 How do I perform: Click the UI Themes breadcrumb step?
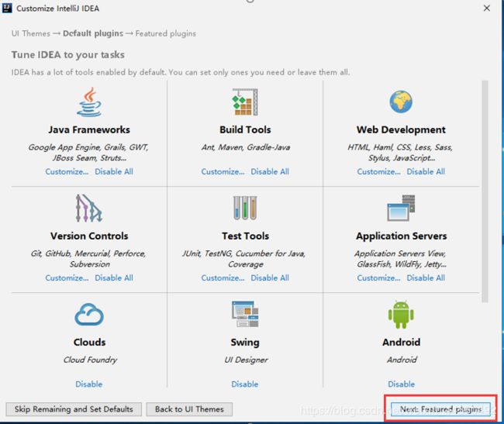click(31, 33)
